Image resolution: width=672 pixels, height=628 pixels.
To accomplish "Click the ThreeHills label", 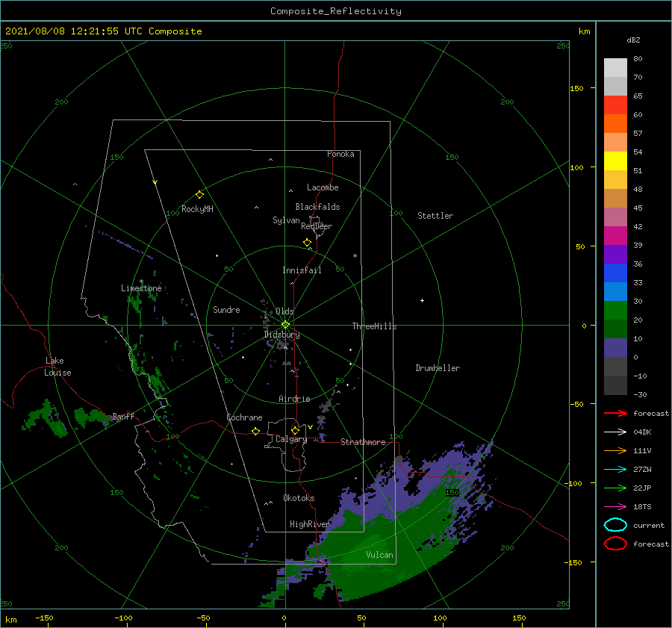I will pyautogui.click(x=374, y=326).
